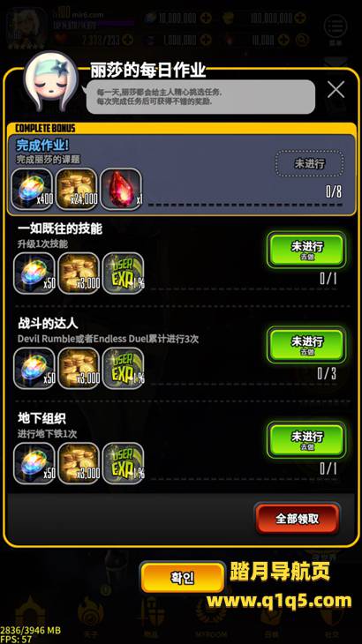This screenshot has width=362, height=644.
Task: Tap the User EXP reward for 地下组织
Action: point(123,463)
